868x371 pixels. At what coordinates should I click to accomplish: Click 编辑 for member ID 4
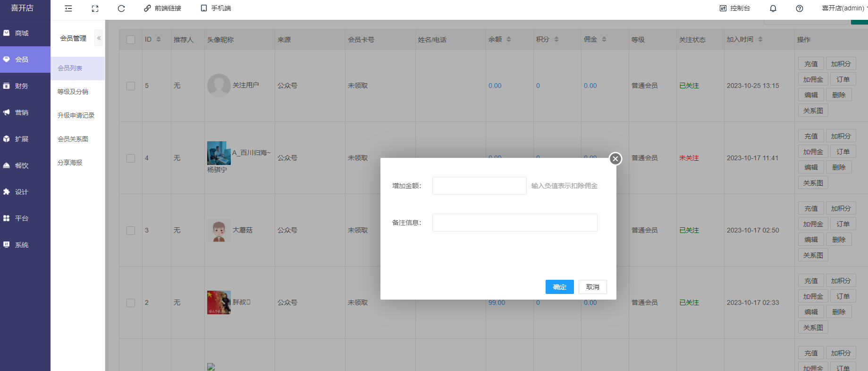click(811, 167)
